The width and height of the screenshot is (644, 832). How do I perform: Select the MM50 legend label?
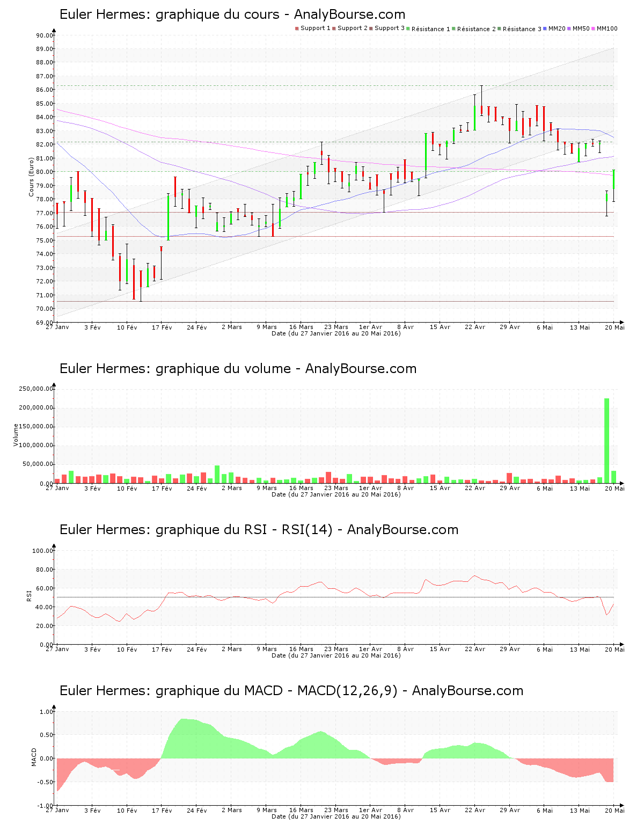click(x=581, y=28)
